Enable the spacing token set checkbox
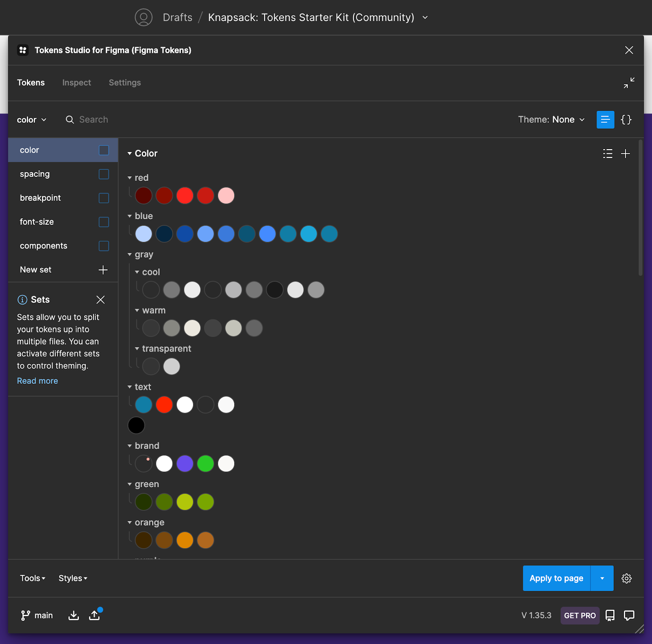 point(104,174)
